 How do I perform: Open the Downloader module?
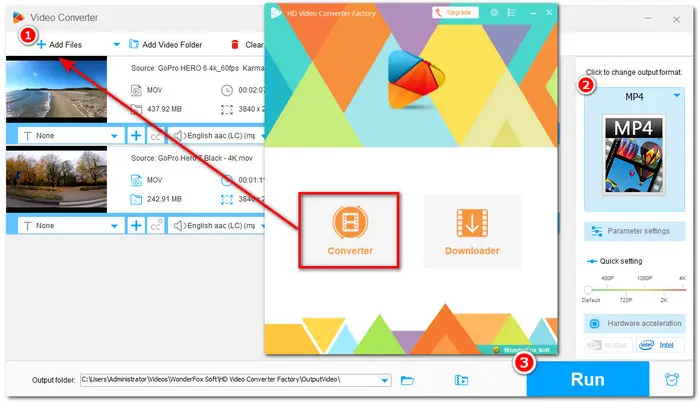click(472, 231)
